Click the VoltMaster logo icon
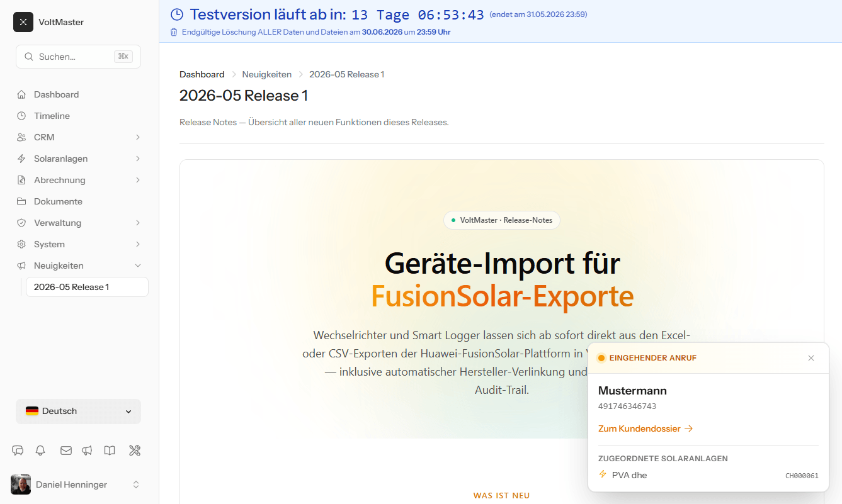 coord(23,22)
